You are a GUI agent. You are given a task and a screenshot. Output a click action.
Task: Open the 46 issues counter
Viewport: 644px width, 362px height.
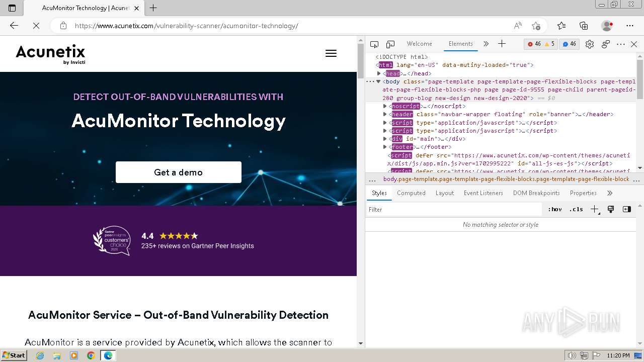click(x=569, y=44)
